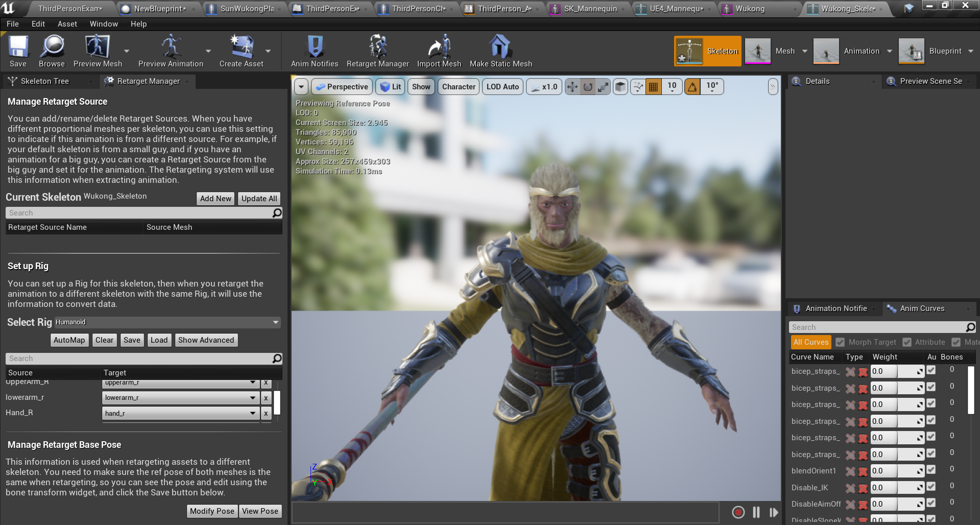Image resolution: width=980 pixels, height=525 pixels.
Task: Select the scale gizmo tool in viewport
Action: 603,87
